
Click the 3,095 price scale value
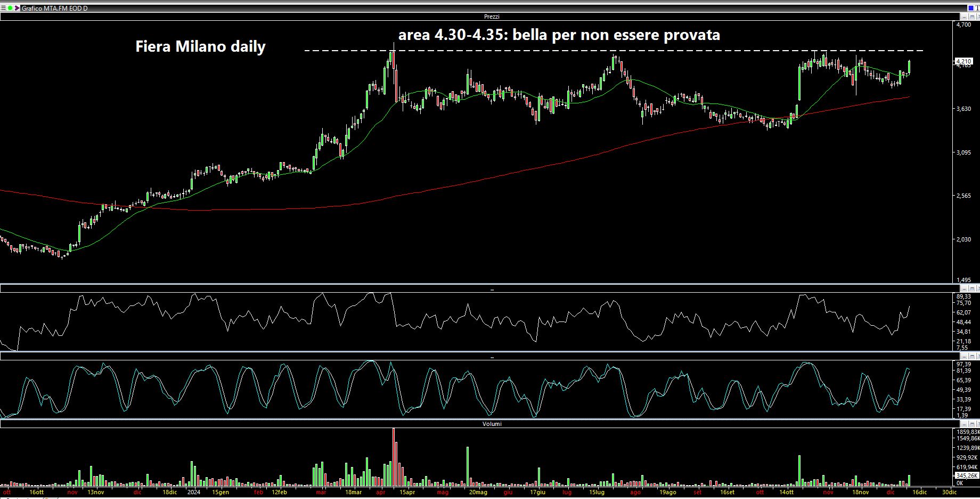[964, 152]
